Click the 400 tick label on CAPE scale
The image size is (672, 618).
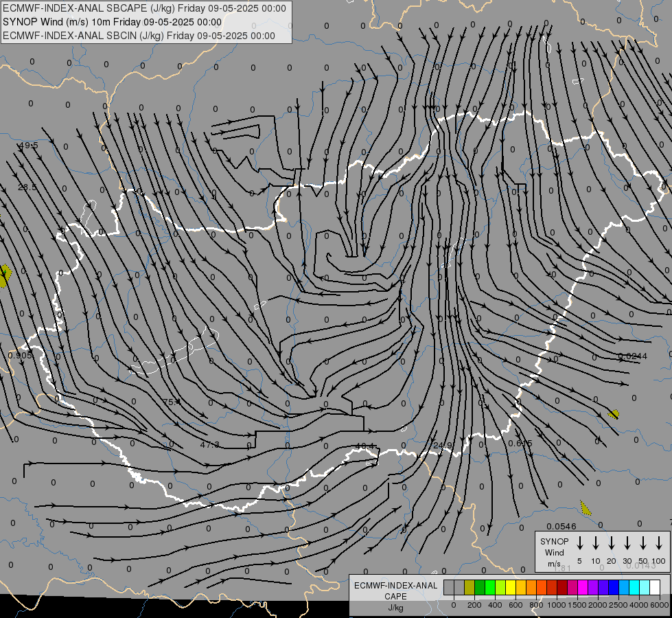[495, 605]
